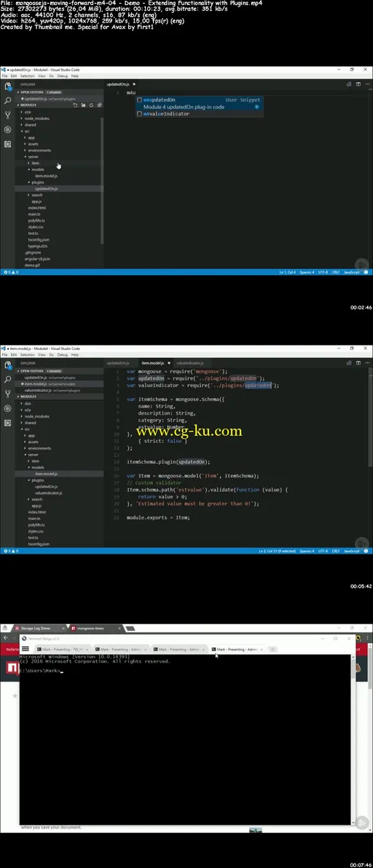This screenshot has height=868, width=373.
Task: Click New Folder icon in MODULE4 explorer header
Action: pos(82,105)
